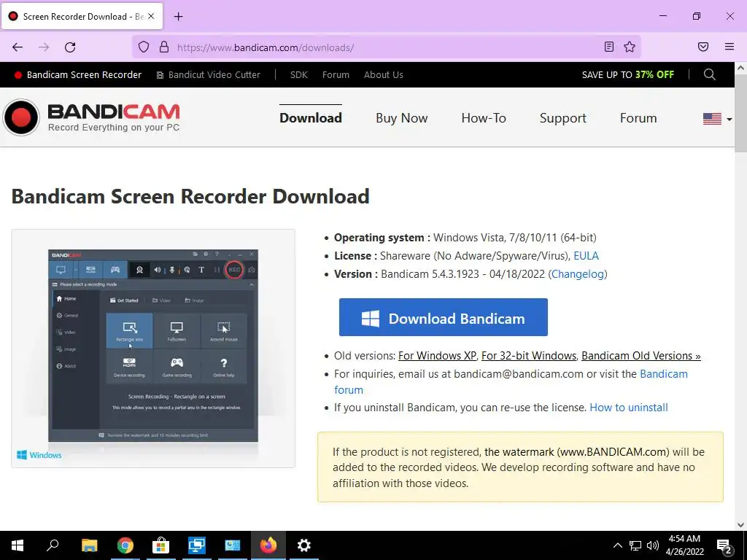
Task: Open the Support section
Action: tap(562, 118)
